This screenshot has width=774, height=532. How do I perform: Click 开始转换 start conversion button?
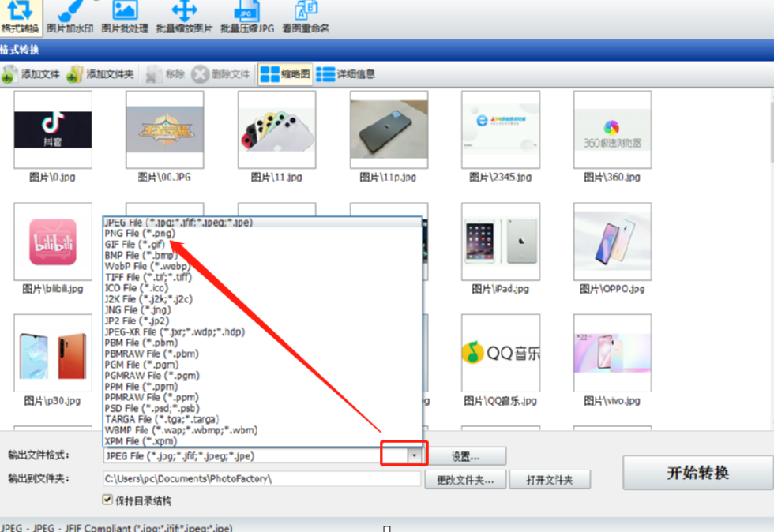697,473
